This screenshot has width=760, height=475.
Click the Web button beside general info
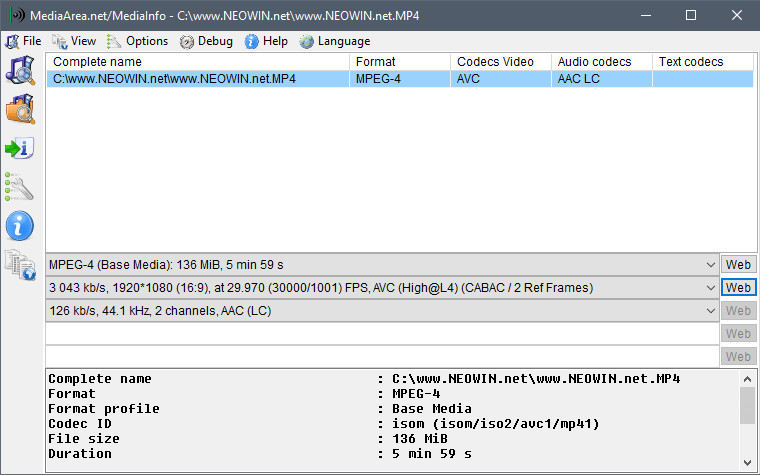738,265
